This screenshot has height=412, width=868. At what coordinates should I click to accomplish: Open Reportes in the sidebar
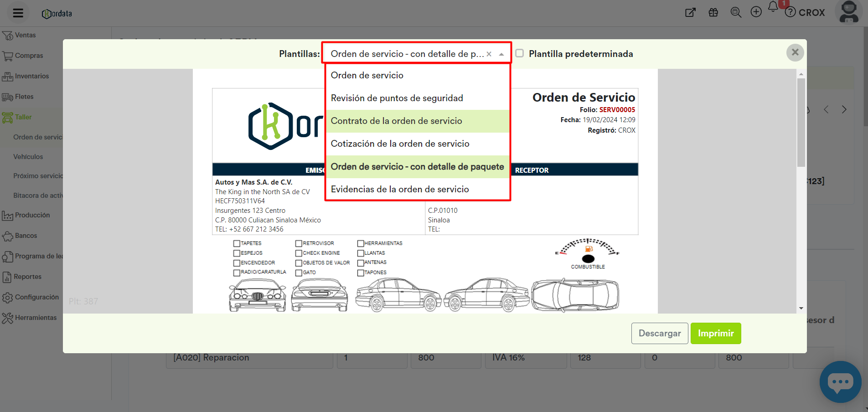27,277
